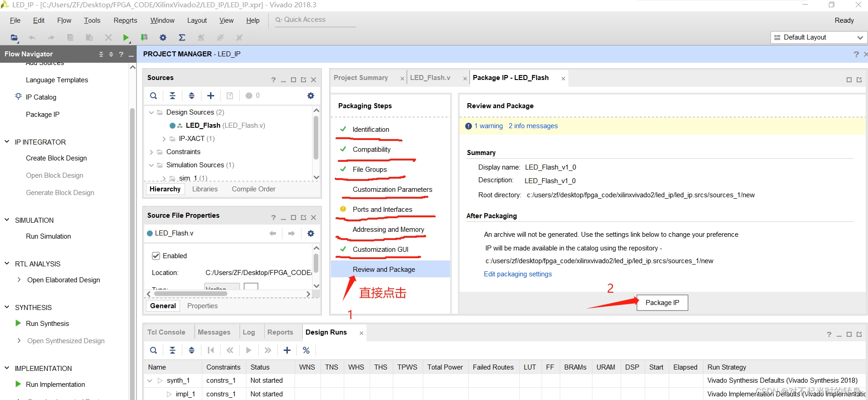Expand all in Design Runs toolbar
The width and height of the screenshot is (868, 400).
(191, 350)
